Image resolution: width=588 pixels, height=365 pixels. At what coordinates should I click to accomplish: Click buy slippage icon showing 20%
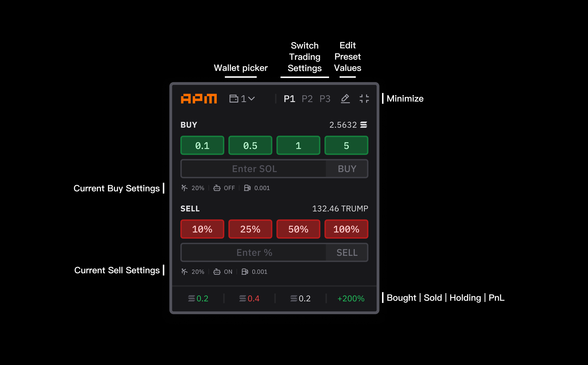coord(184,188)
